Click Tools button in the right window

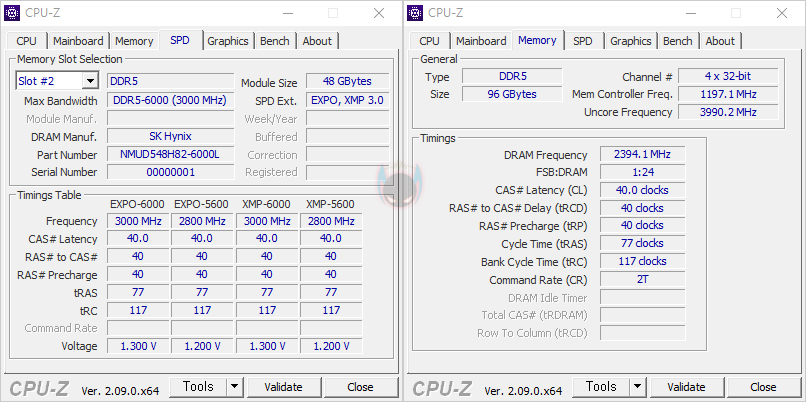point(601,387)
